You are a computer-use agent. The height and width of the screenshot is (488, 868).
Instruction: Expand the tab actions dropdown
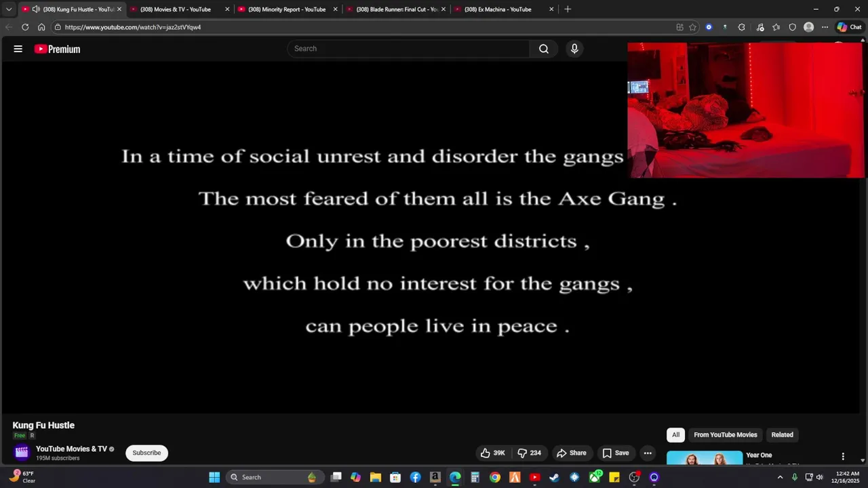9,9
